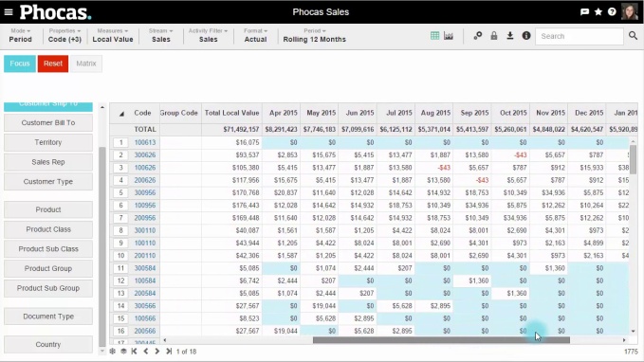Click the Matrix button
Viewport: 644px width, 362px height.
pyautogui.click(x=86, y=63)
